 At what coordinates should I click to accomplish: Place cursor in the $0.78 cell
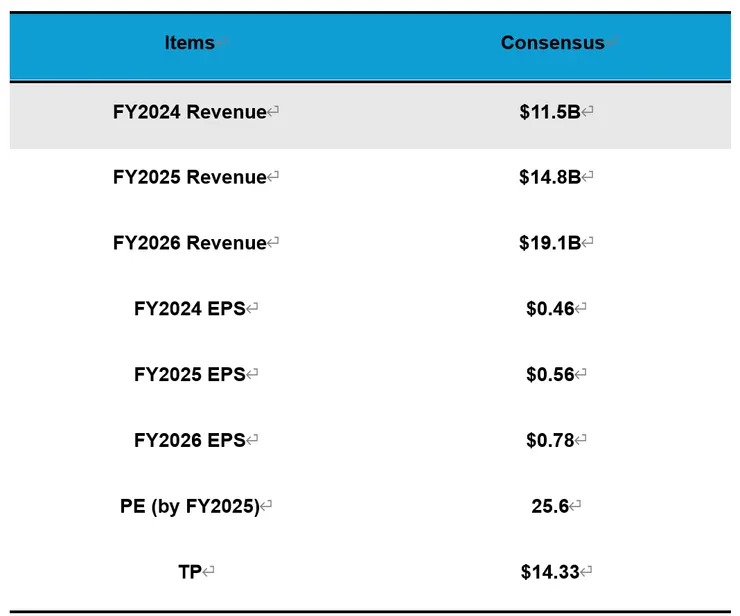click(x=550, y=440)
